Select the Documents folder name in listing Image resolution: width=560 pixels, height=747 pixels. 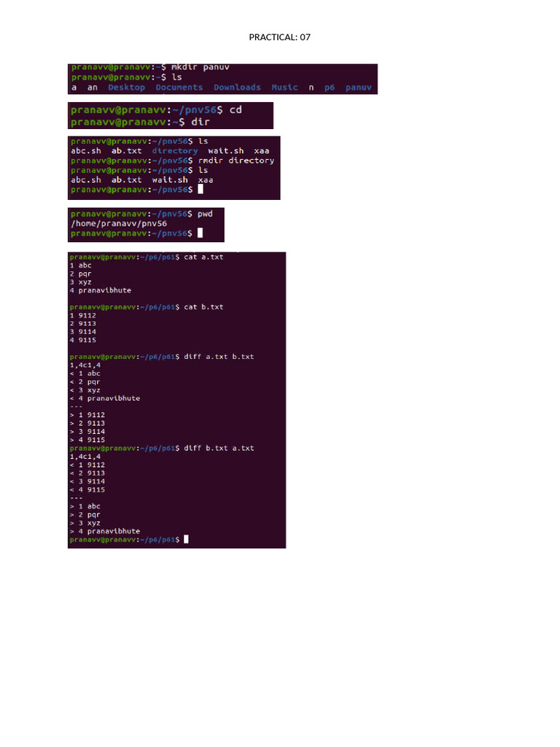click(x=179, y=88)
